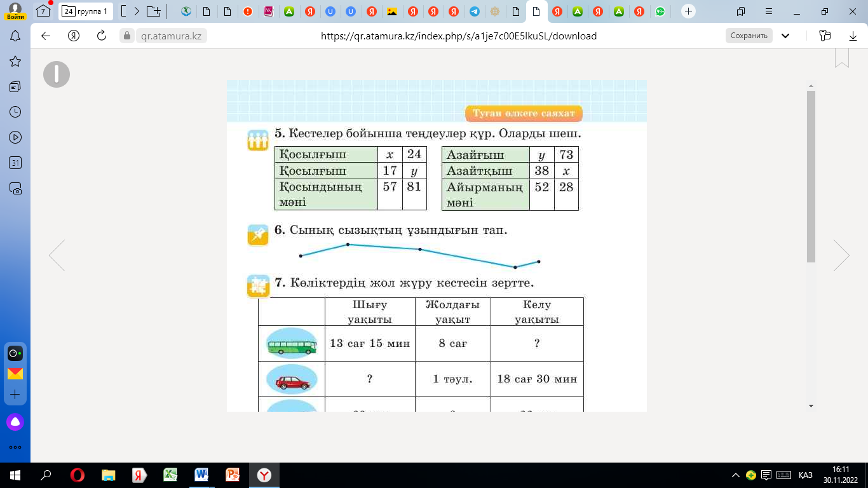Click the scrollbar down arrow
The image size is (868, 488).
click(x=811, y=405)
